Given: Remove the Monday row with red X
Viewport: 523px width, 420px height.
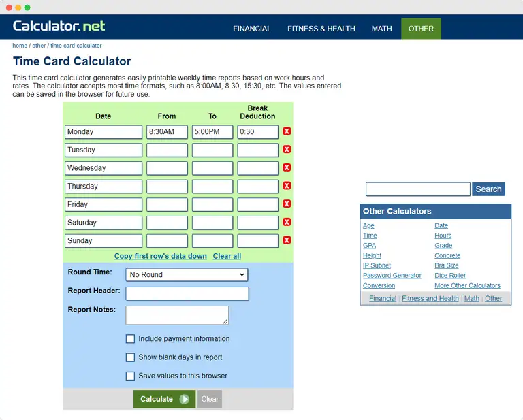Looking at the screenshot, I should pos(287,131).
